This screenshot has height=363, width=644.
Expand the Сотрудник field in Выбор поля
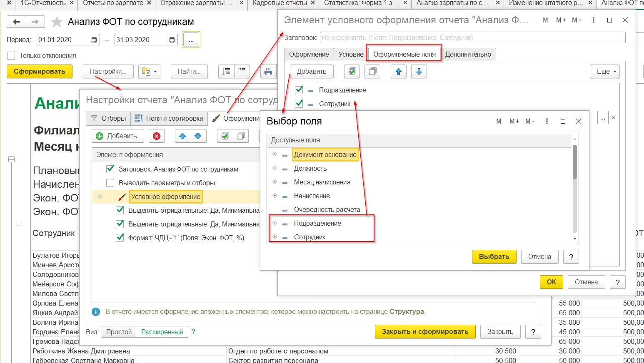tap(275, 237)
